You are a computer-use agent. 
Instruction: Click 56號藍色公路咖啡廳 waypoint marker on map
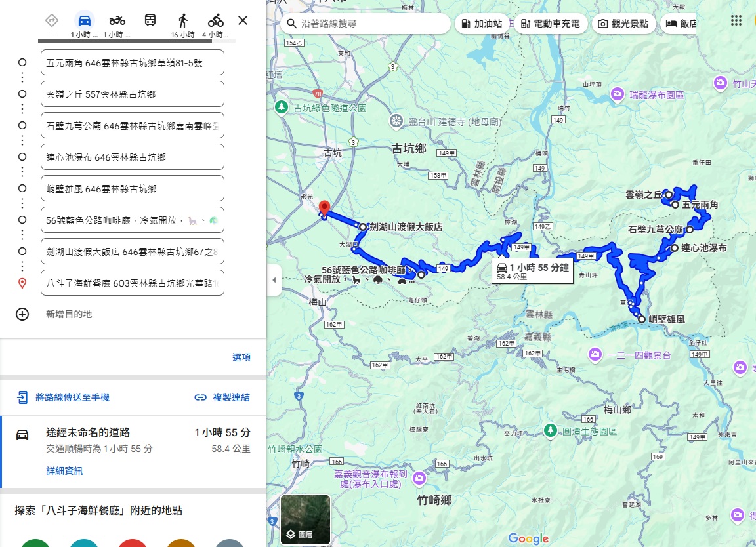click(x=421, y=275)
